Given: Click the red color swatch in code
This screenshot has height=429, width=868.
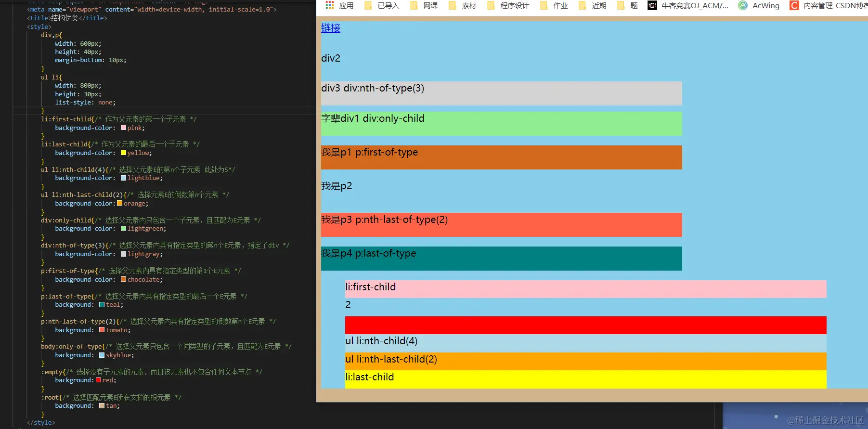Looking at the screenshot, I should point(99,380).
